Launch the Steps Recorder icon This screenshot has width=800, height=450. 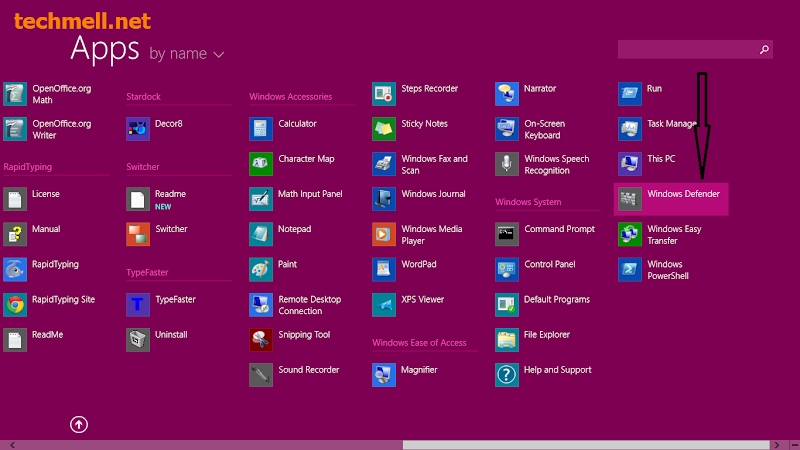(384, 94)
